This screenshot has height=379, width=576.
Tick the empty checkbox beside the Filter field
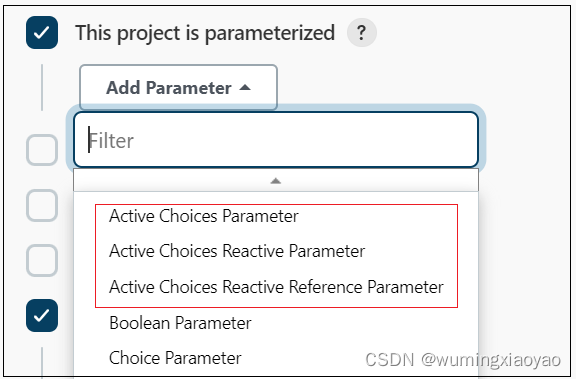tap(42, 150)
